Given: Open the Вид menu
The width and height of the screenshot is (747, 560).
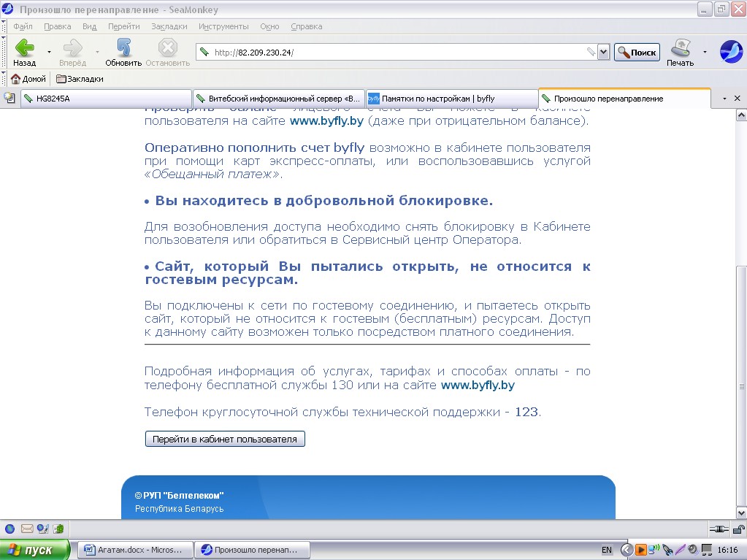Looking at the screenshot, I should pyautogui.click(x=89, y=26).
